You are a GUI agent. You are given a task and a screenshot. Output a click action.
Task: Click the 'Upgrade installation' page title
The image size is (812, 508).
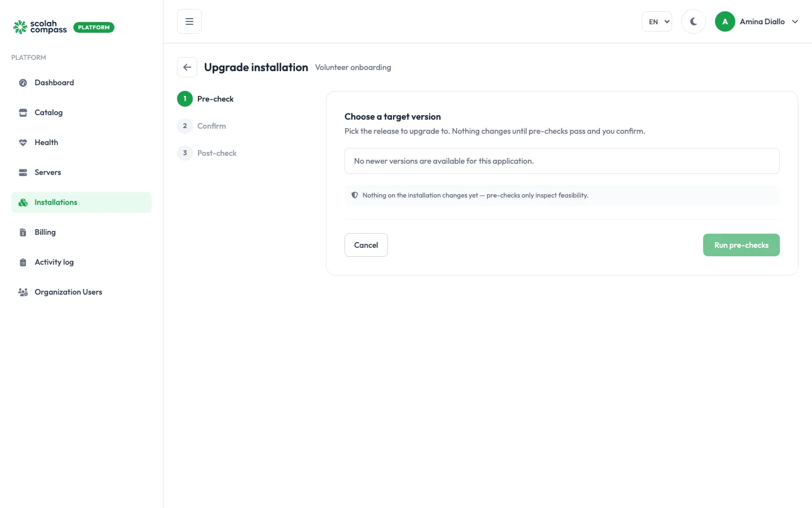(256, 67)
